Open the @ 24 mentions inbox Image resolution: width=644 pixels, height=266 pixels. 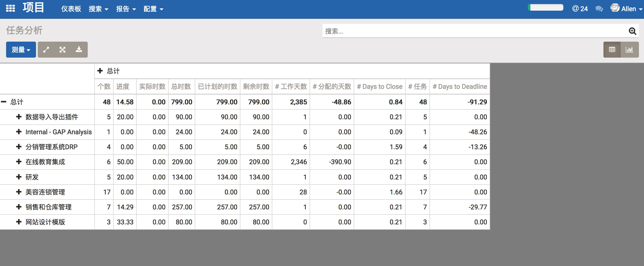[x=580, y=9]
